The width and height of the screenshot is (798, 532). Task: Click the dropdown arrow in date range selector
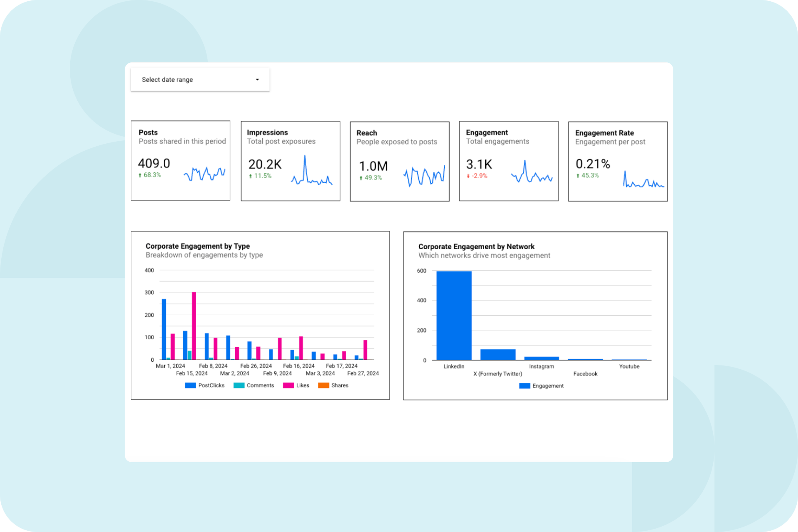coord(257,80)
